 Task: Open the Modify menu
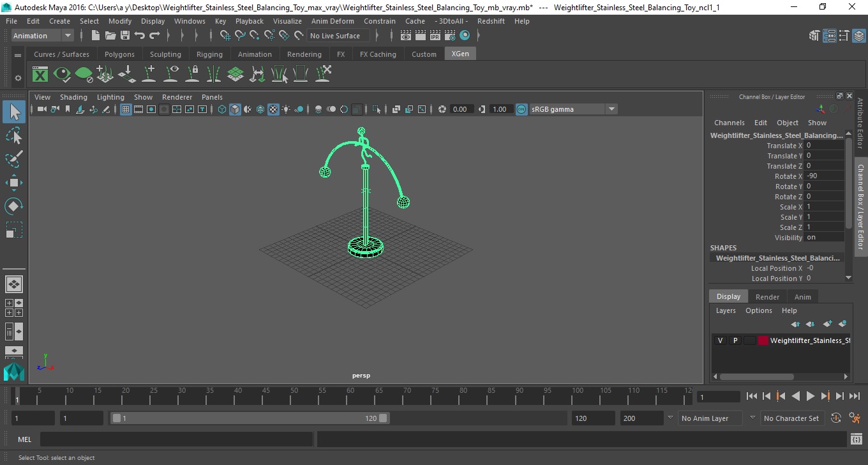tap(120, 21)
